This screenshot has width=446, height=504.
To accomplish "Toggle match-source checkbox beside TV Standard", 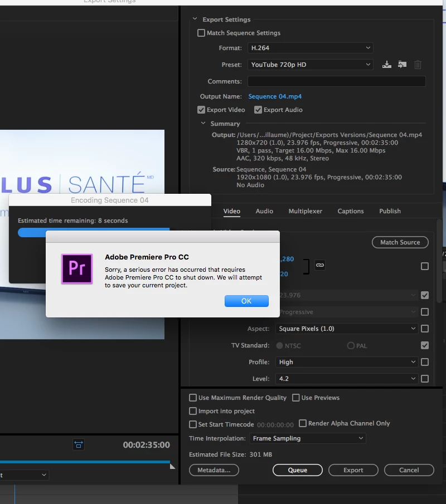I will point(425,345).
